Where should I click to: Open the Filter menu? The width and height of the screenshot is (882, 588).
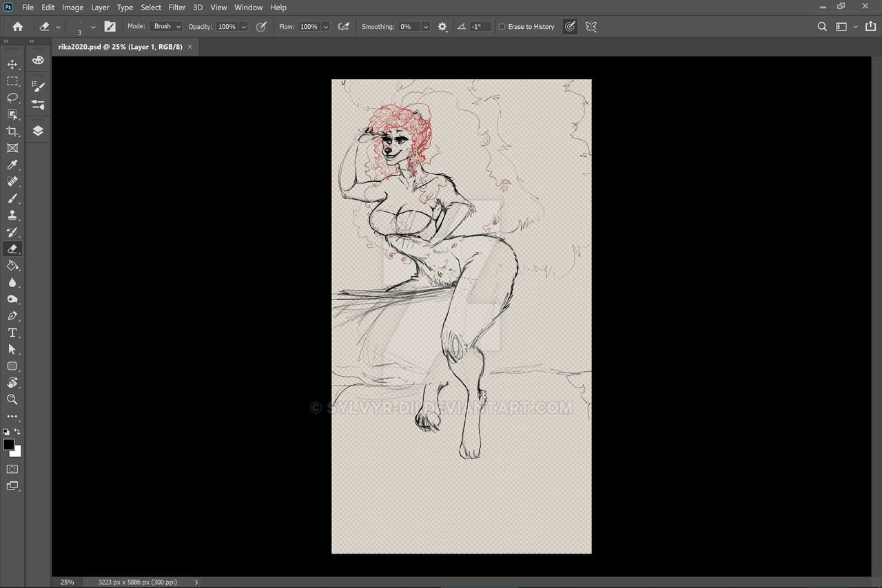[x=177, y=8]
